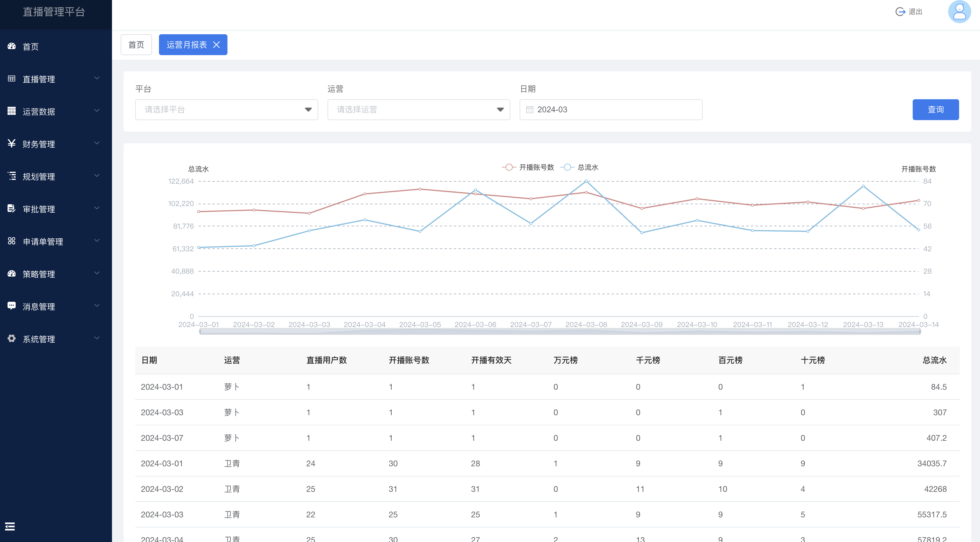Click total 55317.5 cell
This screenshot has height=542, width=980.
[932, 515]
